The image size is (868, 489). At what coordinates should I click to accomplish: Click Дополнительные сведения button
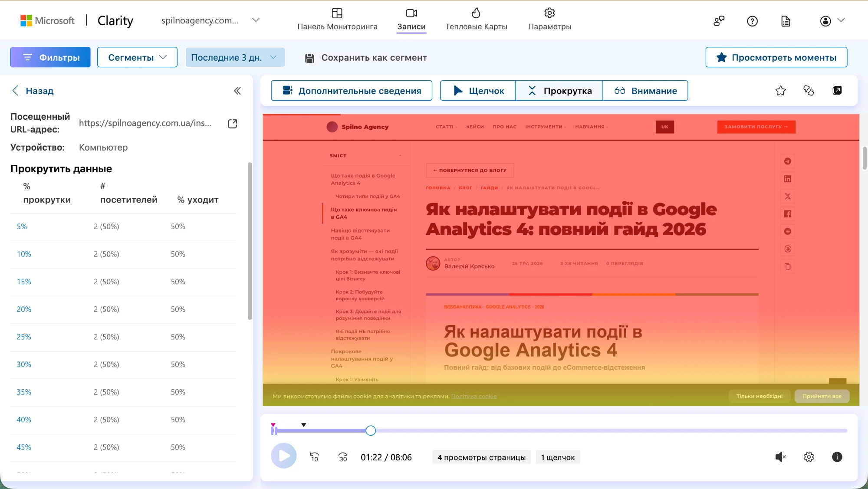pos(352,90)
